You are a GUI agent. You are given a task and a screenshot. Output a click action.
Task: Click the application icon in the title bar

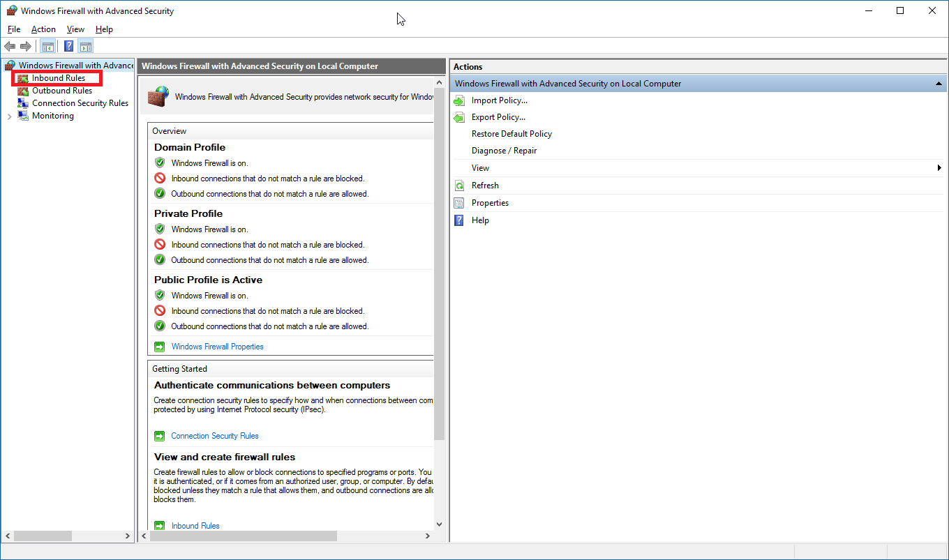[x=12, y=10]
